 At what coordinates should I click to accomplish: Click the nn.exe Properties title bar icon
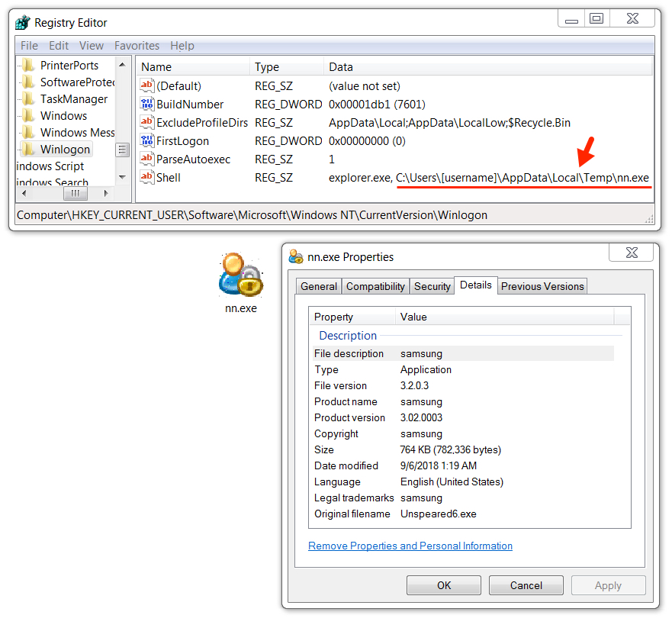296,257
